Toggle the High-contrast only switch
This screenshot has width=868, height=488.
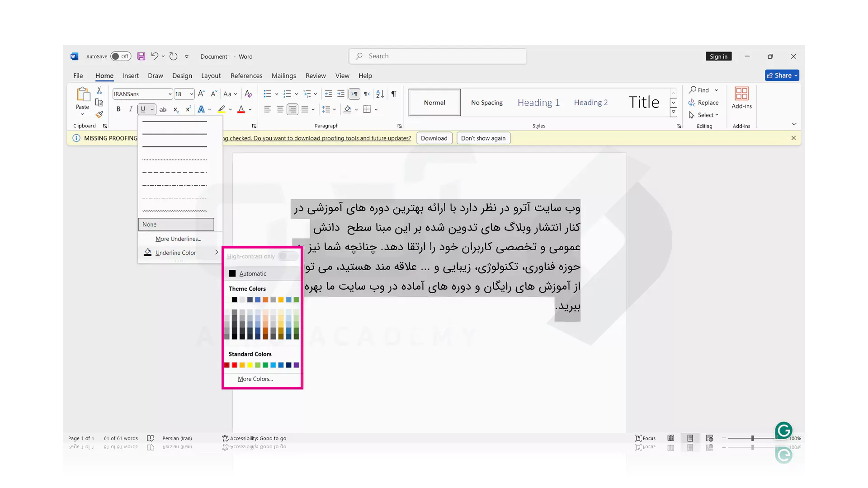[x=288, y=256]
